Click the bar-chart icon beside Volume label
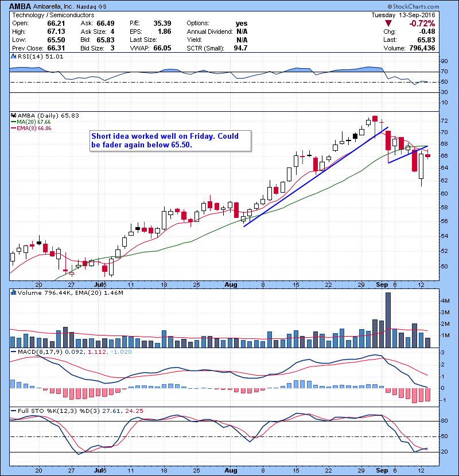Screen dimensions: 459x476 (13, 292)
